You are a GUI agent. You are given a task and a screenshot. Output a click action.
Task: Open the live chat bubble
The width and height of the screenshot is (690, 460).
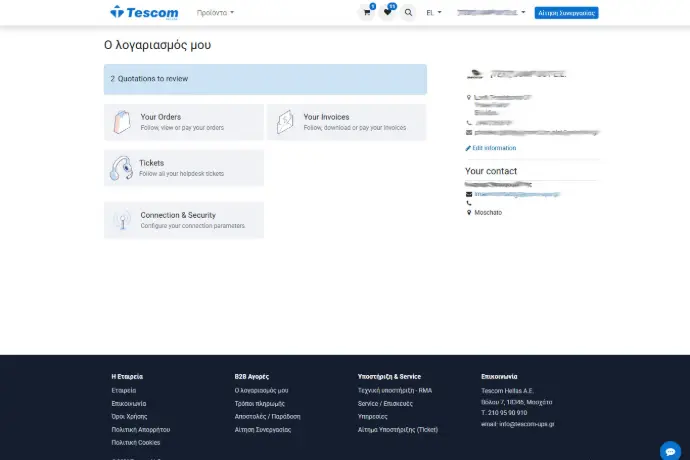pos(671,450)
